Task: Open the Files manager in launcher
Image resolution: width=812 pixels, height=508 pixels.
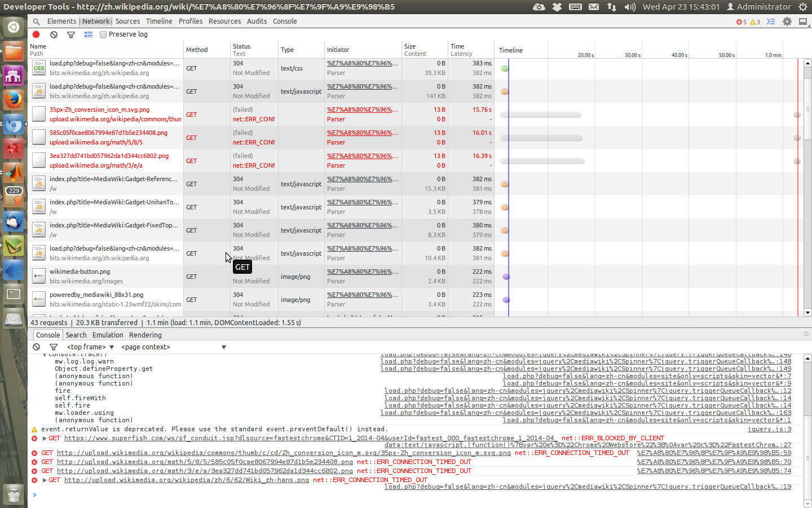Action: 14,52
